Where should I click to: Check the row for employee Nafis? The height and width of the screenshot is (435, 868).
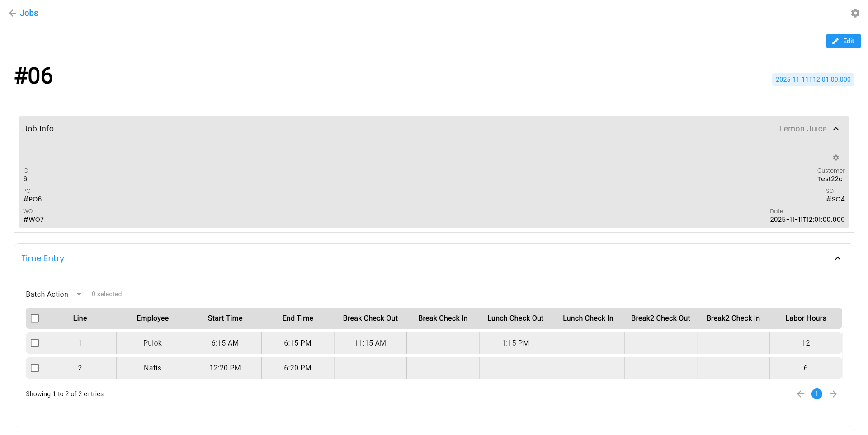click(35, 368)
